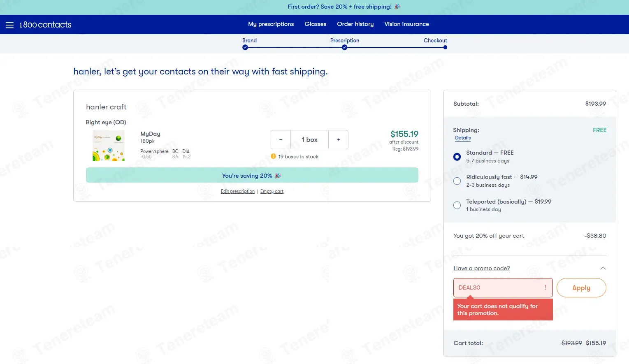Click the Checkout step dot
Viewport: 629px width, 364px height.
point(445,47)
